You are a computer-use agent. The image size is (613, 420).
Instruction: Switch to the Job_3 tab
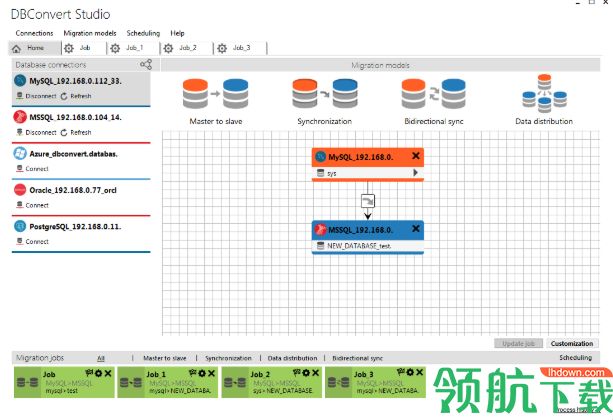coord(241,48)
